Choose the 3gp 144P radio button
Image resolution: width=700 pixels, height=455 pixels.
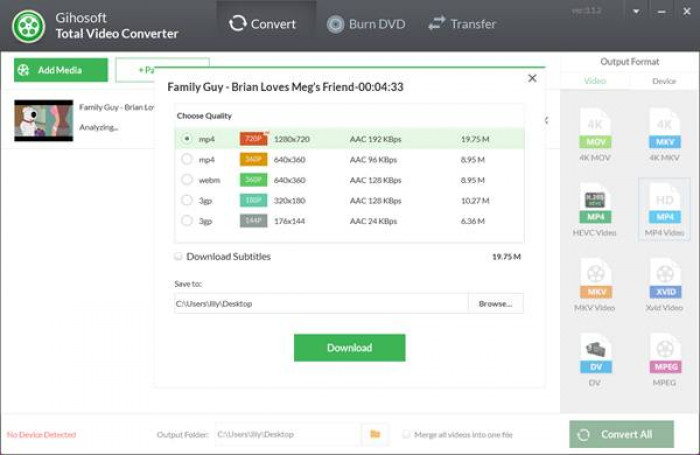[x=187, y=221]
